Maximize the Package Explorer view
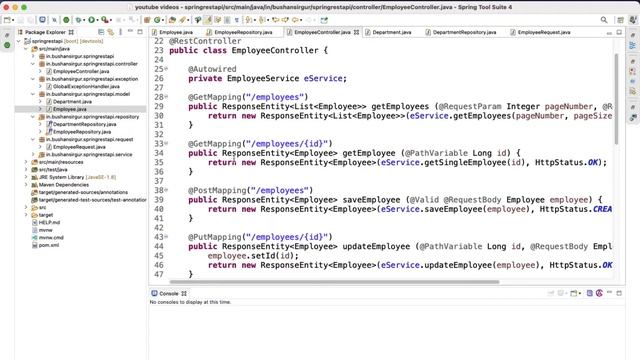 click(x=140, y=31)
